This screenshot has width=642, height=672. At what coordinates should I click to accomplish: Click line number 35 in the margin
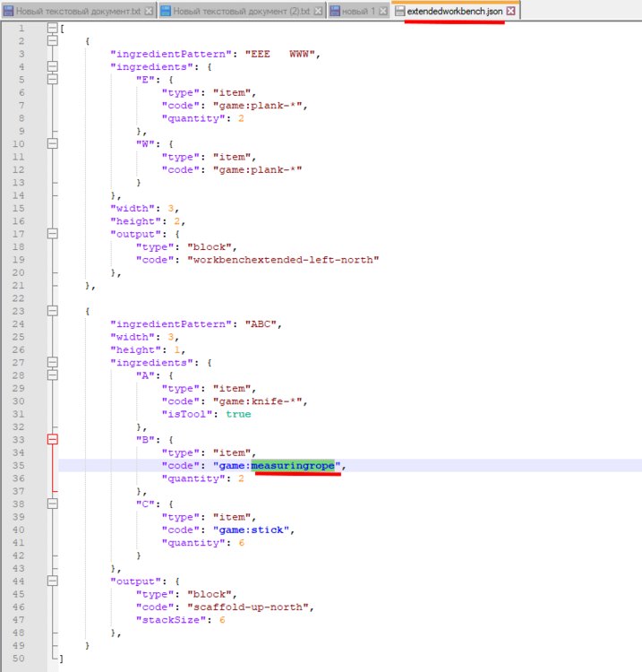pos(20,465)
